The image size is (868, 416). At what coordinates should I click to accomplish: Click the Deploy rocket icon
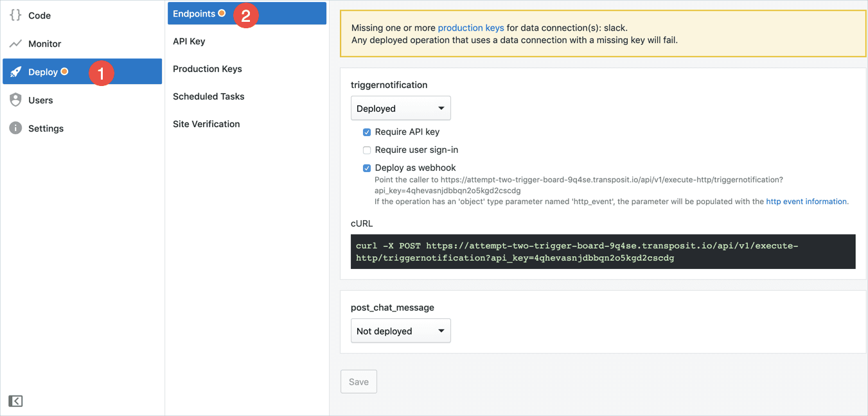15,72
